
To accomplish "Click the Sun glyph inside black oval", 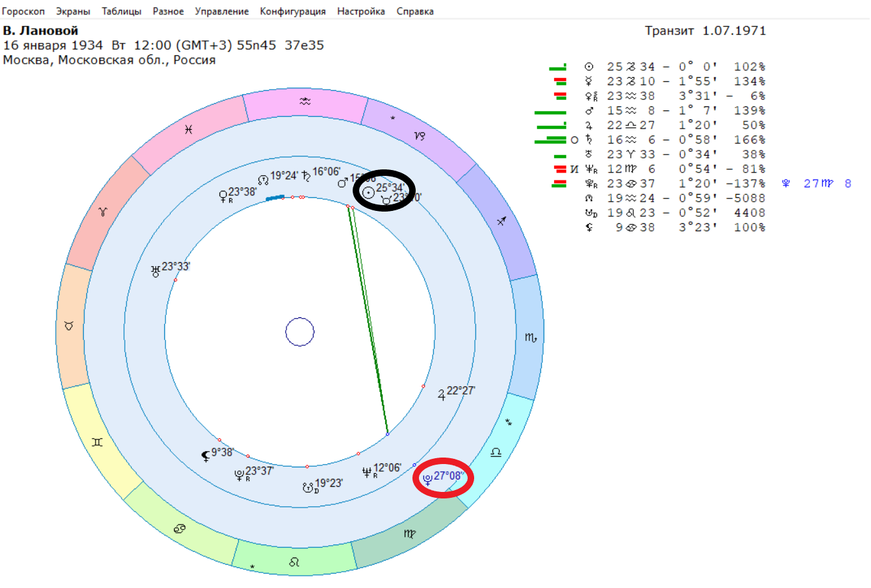I will 368,191.
